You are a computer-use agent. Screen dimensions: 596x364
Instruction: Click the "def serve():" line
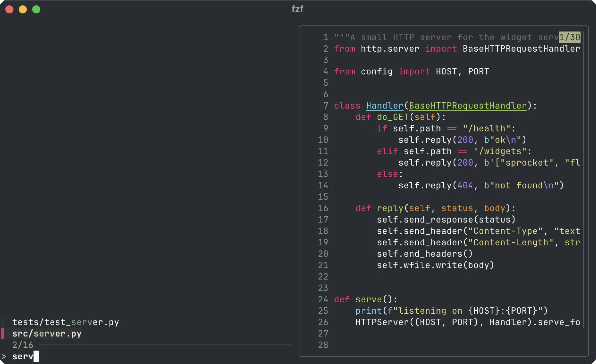click(366, 299)
